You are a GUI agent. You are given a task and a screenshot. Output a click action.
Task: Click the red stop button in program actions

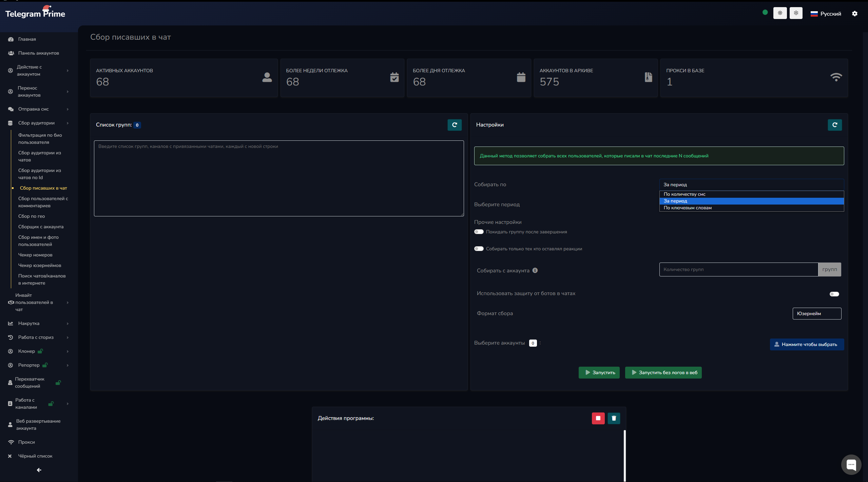598,418
